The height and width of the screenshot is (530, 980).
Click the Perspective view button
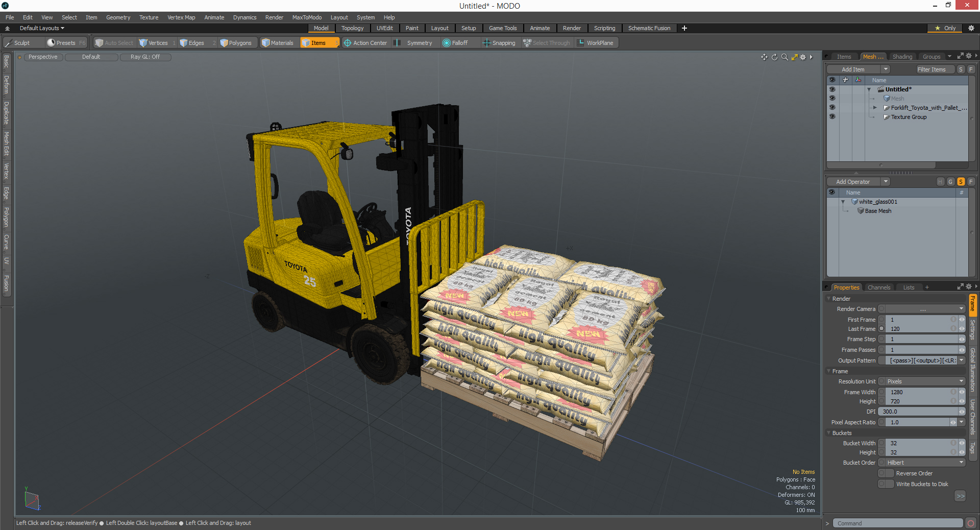coord(43,57)
